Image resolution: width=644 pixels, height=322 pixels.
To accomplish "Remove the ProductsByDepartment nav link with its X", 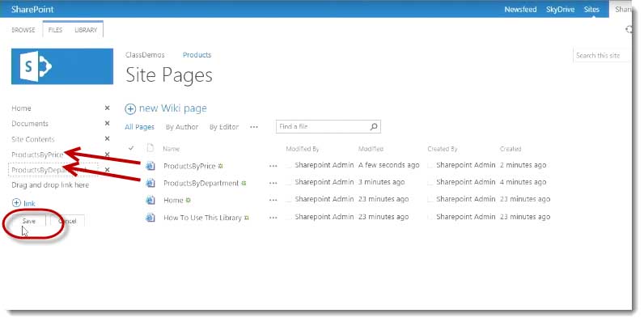I will pyautogui.click(x=107, y=170).
